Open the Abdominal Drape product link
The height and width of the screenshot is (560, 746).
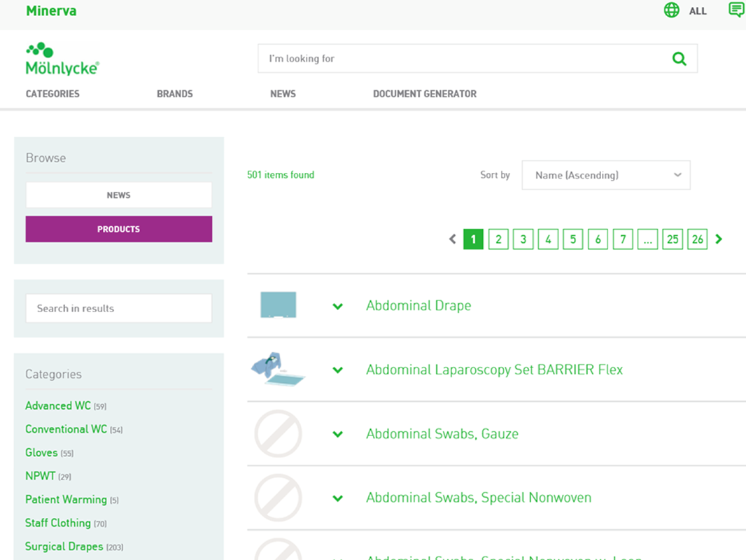coord(418,305)
